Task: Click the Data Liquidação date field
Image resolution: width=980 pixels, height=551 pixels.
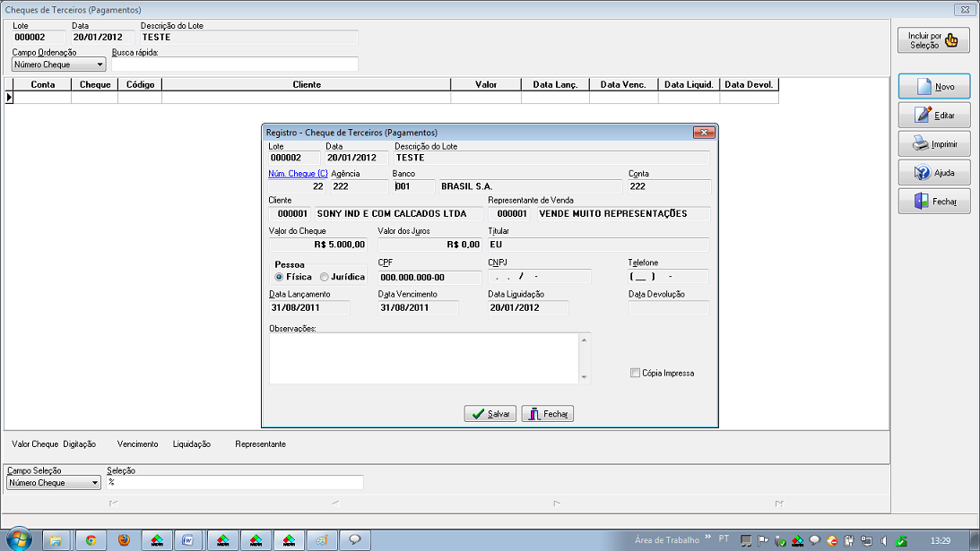Action: [528, 307]
